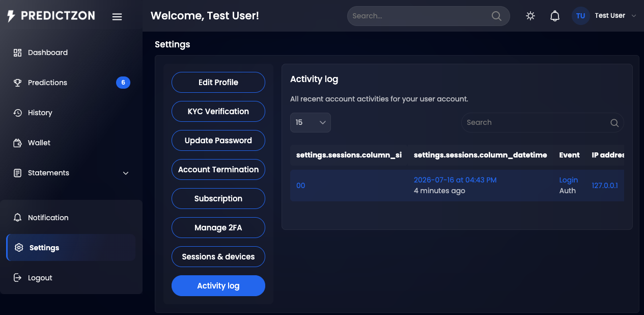Image resolution: width=644 pixels, height=315 pixels.
Task: Expand the Test User account dropdown
Action: 615,16
